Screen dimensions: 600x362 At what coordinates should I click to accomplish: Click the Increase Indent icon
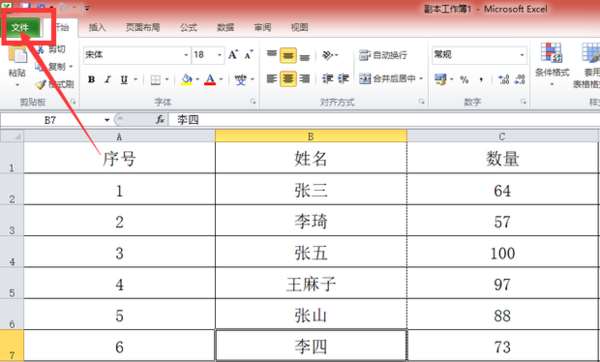pyautogui.click(x=343, y=79)
